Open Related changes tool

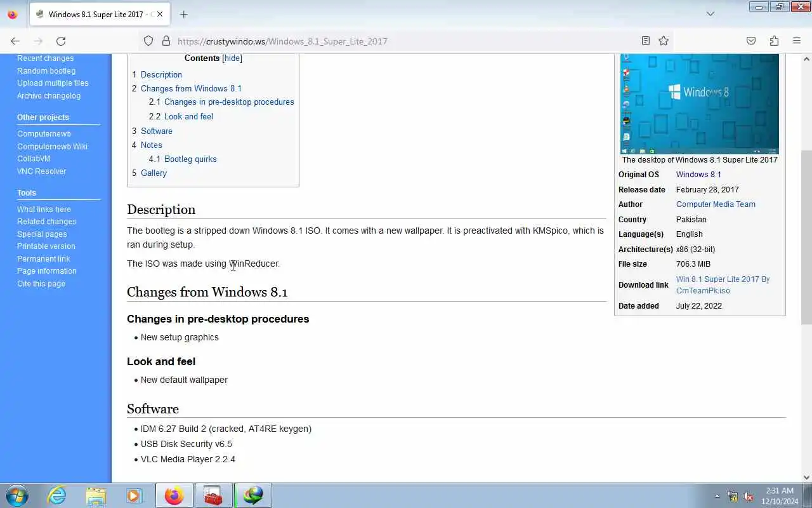pos(46,222)
